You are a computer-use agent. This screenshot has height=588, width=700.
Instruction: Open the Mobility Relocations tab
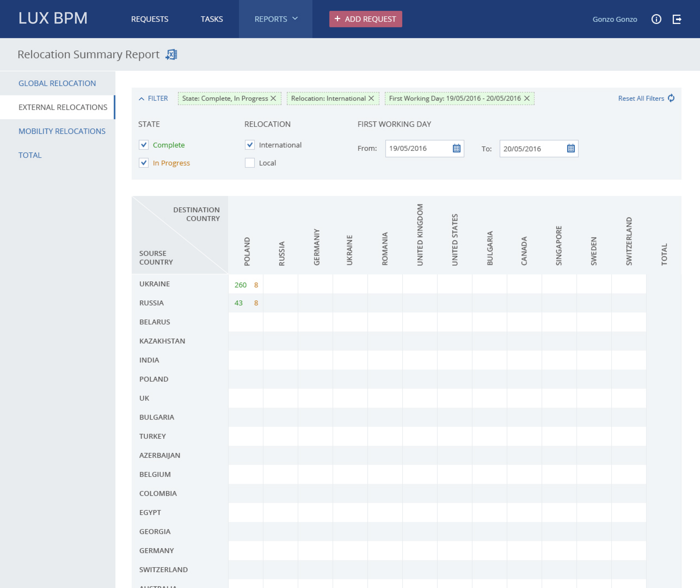click(62, 131)
